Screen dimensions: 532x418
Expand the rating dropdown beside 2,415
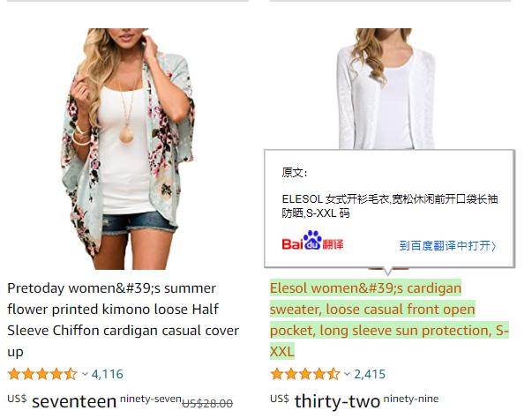pyautogui.click(x=347, y=374)
